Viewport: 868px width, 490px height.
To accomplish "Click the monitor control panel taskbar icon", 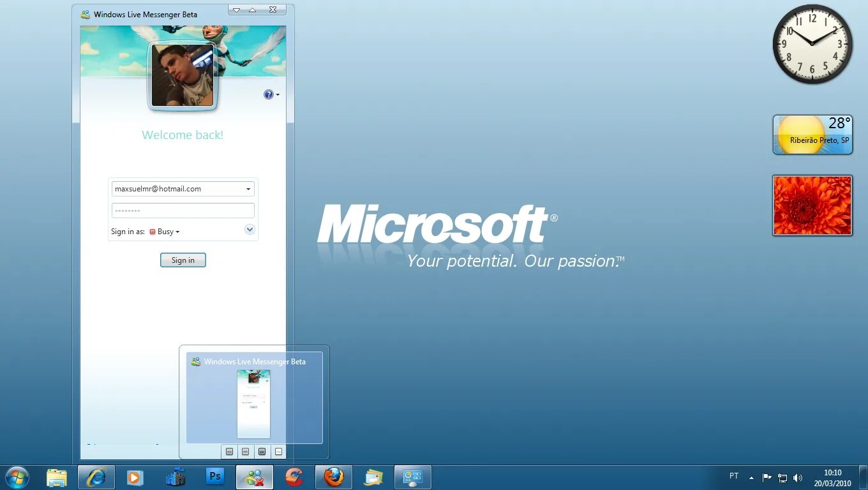I will pyautogui.click(x=413, y=477).
